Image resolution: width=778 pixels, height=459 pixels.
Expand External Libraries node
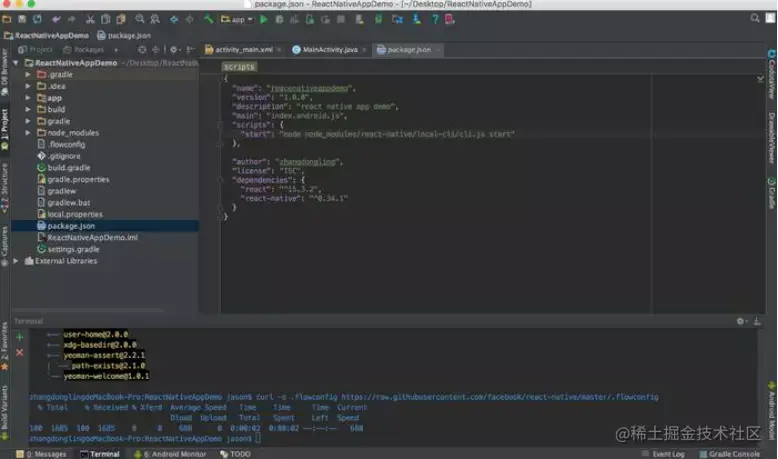click(16, 261)
